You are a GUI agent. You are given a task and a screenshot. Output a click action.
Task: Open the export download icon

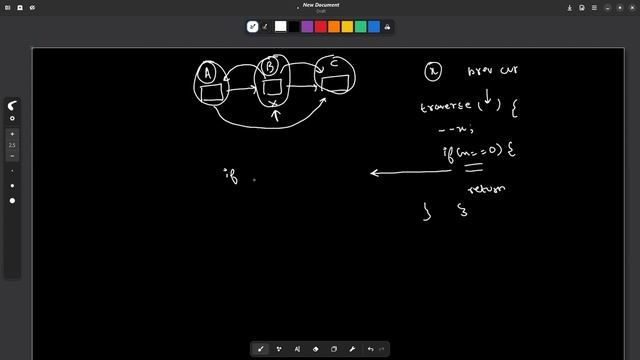point(569,8)
